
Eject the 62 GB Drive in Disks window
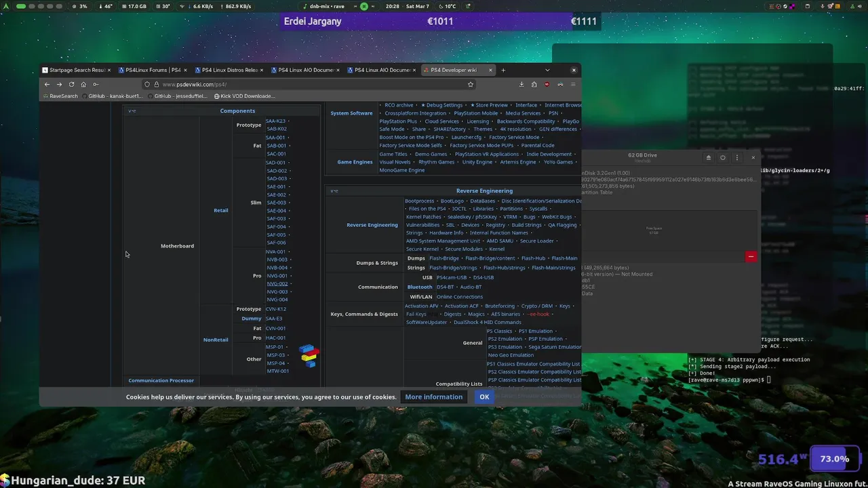point(708,157)
